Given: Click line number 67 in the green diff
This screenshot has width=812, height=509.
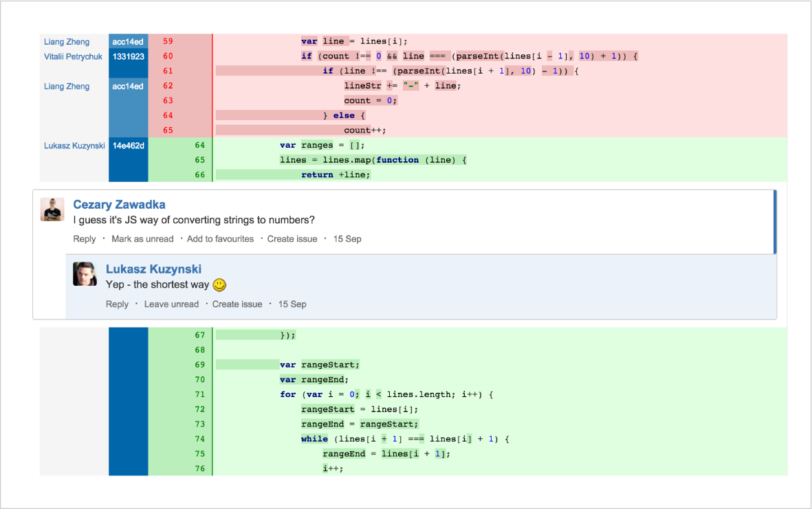Looking at the screenshot, I should pos(200,335).
